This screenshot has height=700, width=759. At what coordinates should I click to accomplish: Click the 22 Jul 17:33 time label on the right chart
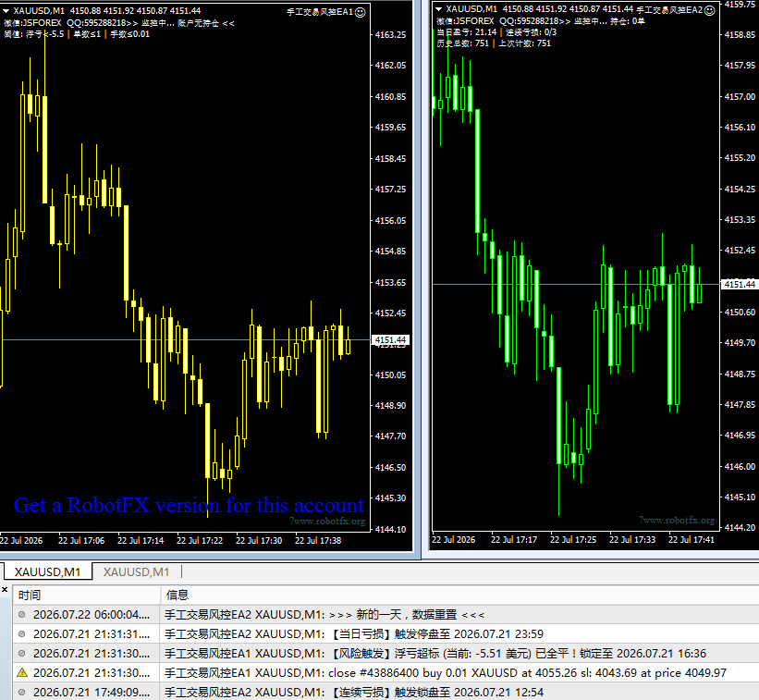tap(632, 539)
